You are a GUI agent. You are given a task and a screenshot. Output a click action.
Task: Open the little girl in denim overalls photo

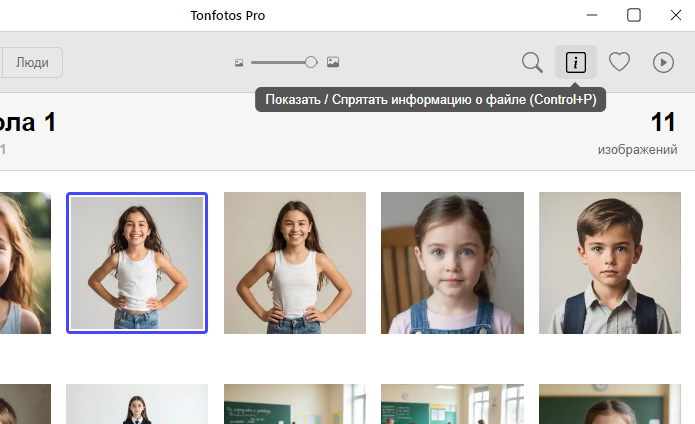[452, 262]
